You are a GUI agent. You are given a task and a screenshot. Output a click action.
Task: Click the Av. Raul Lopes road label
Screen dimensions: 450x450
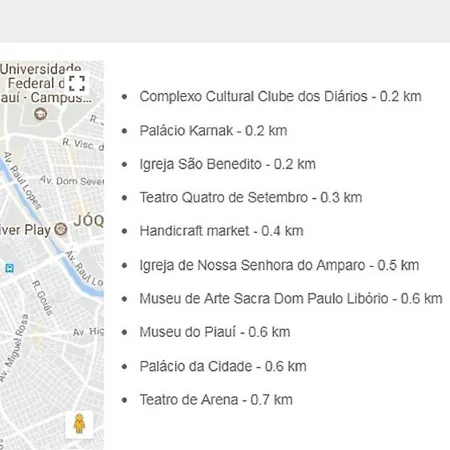click(x=23, y=180)
